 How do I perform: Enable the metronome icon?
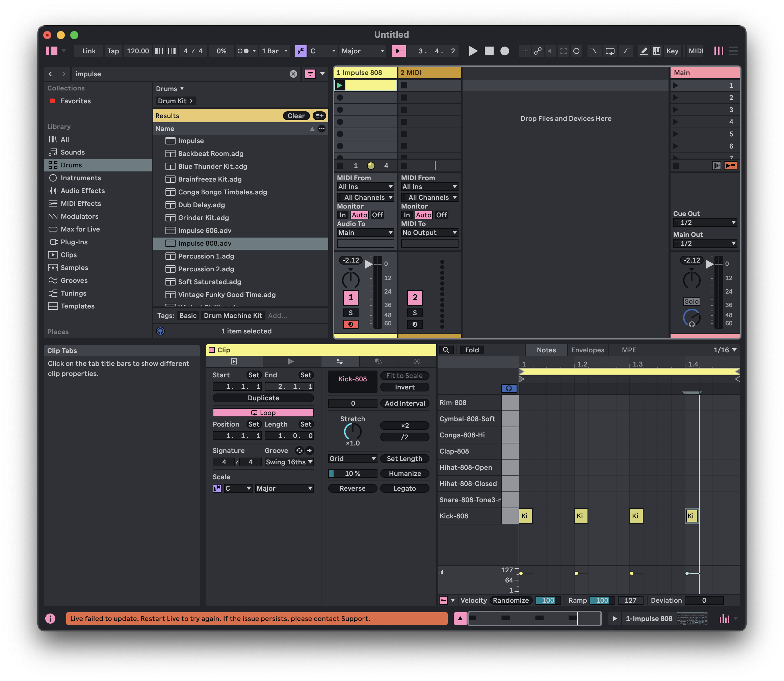(243, 51)
